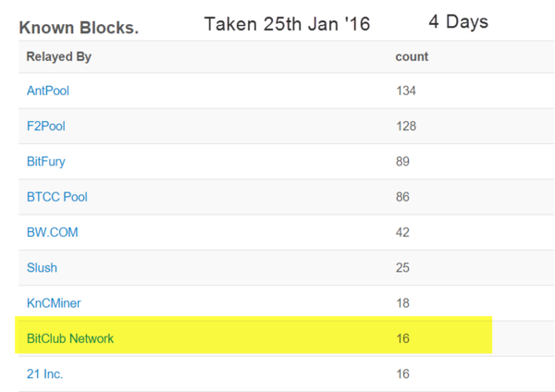Click the '4 Days' annotation text
Viewport: 555px width, 392px height.
pyautogui.click(x=459, y=21)
